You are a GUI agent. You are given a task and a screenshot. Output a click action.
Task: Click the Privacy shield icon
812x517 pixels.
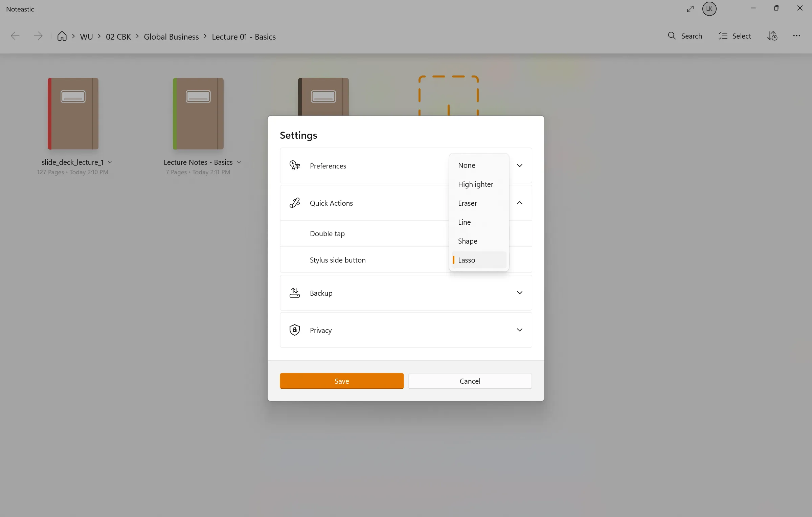tap(295, 330)
